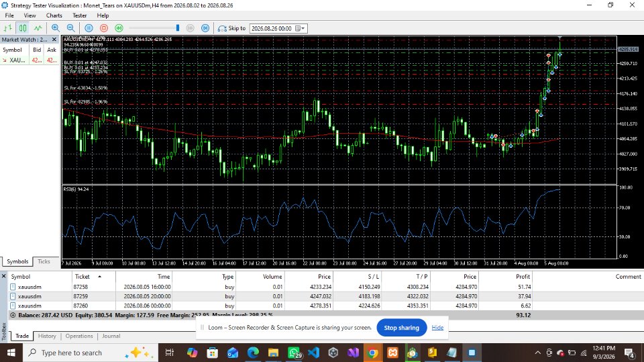Click the Skip to button
Screen dimensions: 644x362
click(x=231, y=28)
